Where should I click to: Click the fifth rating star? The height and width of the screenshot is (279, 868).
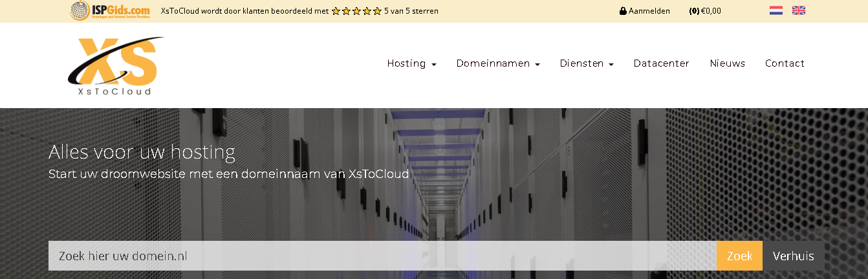[x=377, y=11]
